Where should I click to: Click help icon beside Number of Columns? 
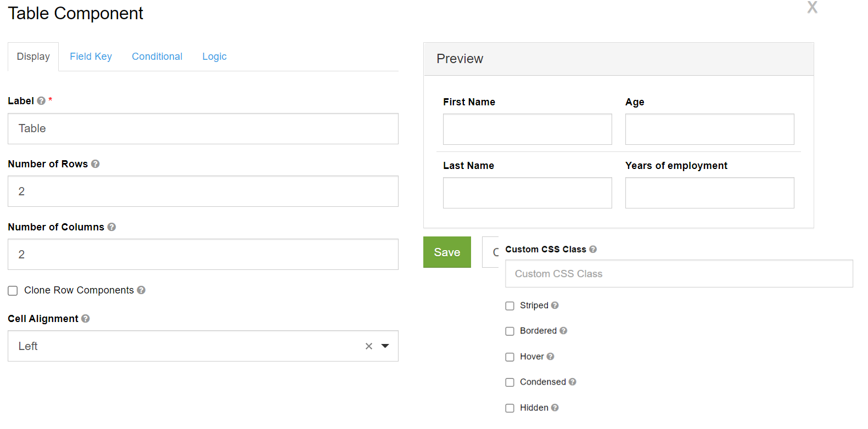click(111, 227)
